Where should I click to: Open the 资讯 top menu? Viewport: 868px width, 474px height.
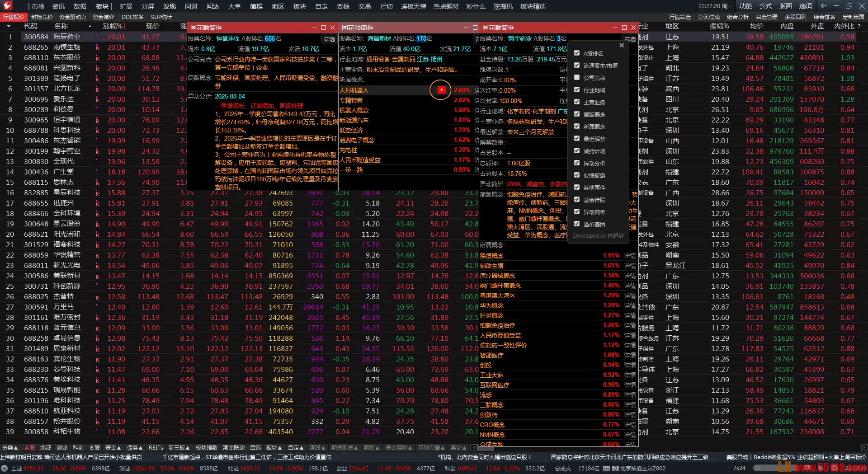[58, 6]
